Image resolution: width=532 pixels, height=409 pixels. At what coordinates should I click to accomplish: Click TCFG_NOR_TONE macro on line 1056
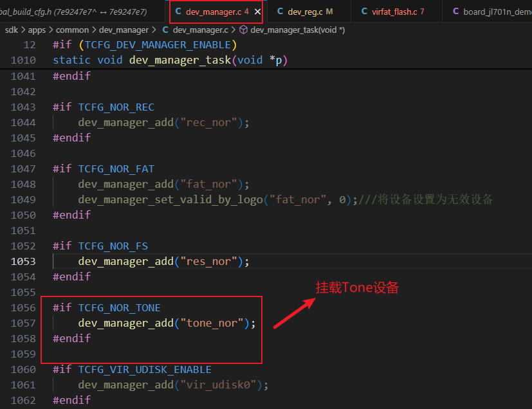[120, 308]
